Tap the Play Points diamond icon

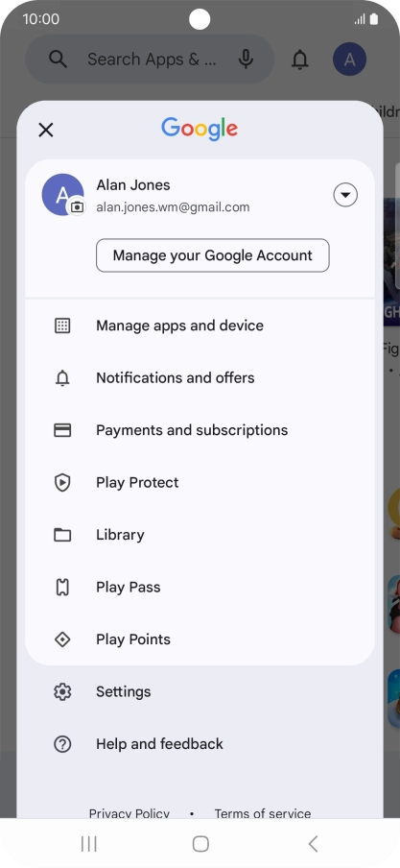coord(62,639)
